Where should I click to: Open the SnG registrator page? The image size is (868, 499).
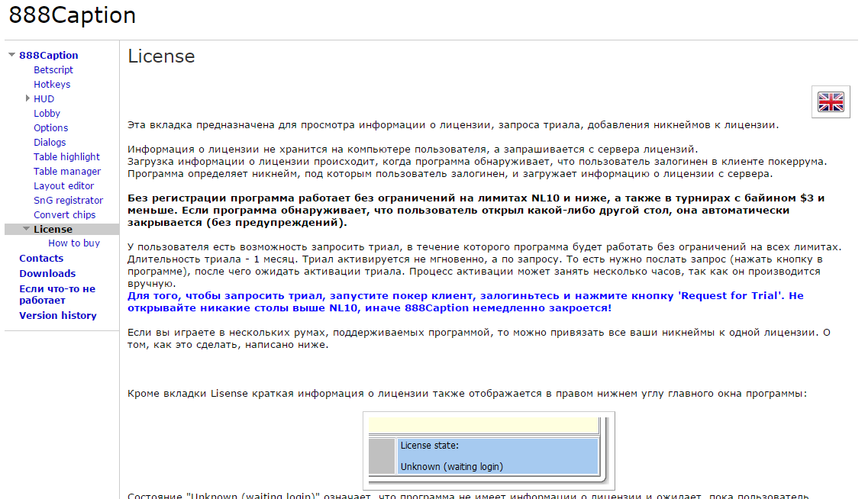(68, 200)
